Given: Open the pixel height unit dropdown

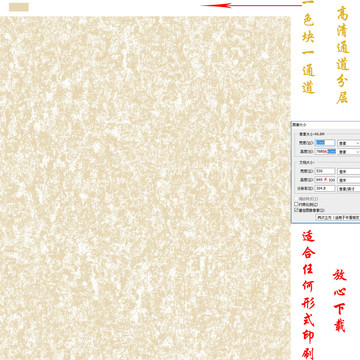Looking at the screenshot, I should pos(349,152).
